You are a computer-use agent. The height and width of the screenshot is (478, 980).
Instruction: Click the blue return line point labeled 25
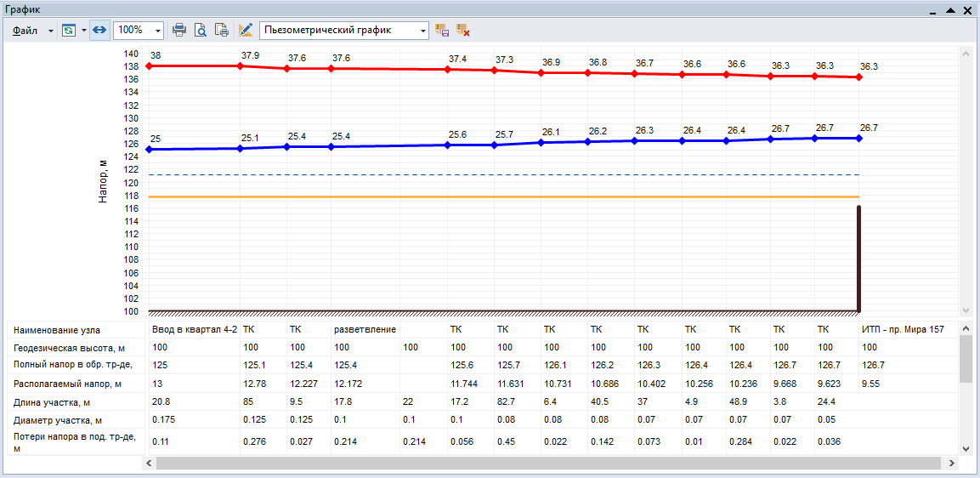tap(149, 150)
